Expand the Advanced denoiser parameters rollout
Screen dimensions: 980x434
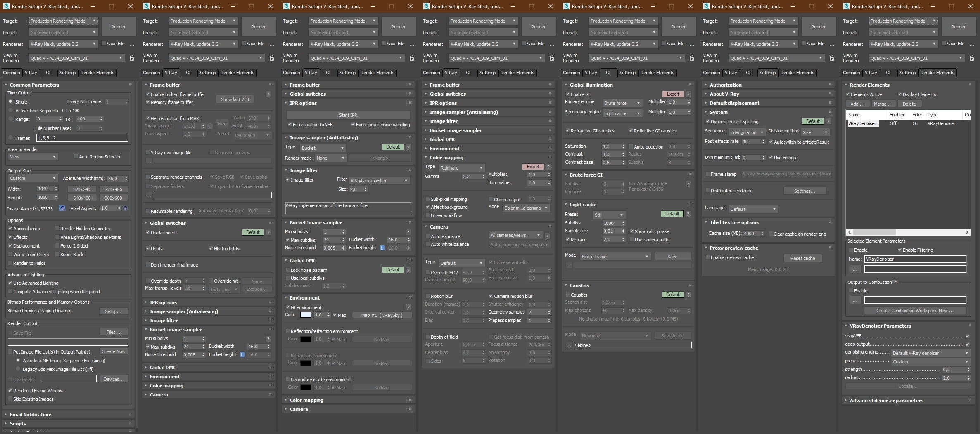[x=886, y=400]
